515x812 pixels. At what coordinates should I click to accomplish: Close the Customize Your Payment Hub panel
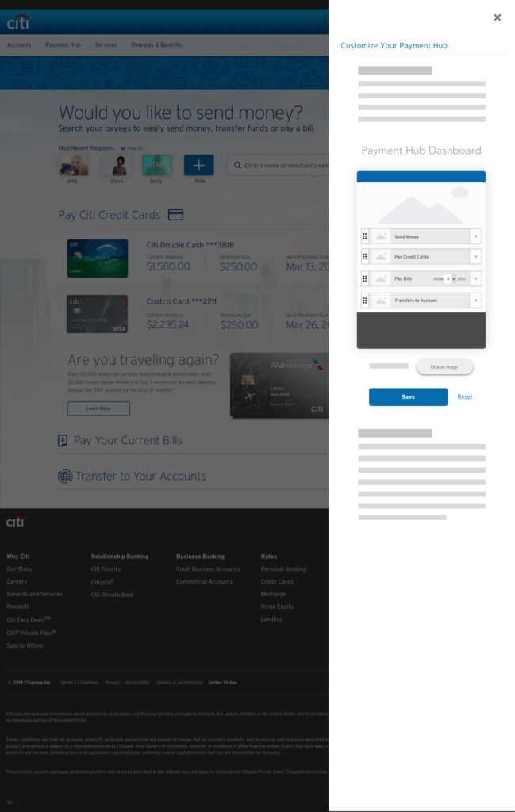(497, 17)
